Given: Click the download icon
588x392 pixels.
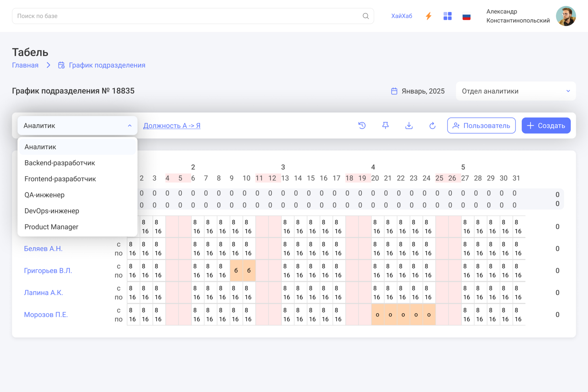Looking at the screenshot, I should coord(409,126).
